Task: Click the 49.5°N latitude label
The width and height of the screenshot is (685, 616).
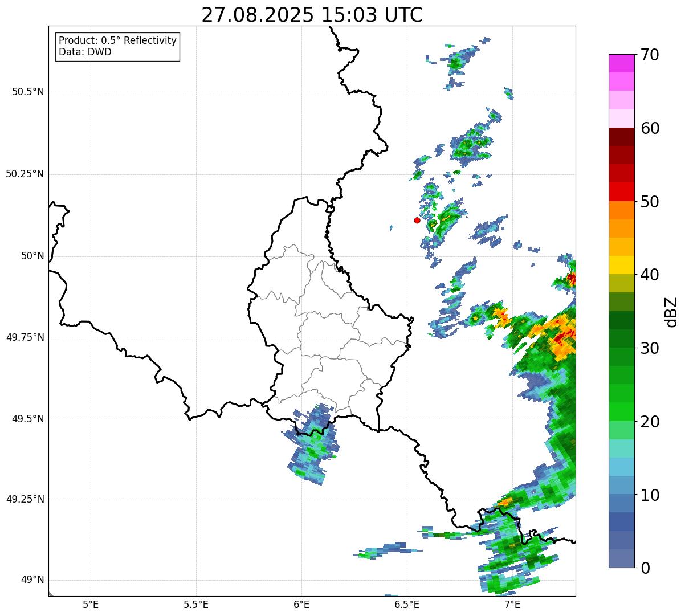Action: pyautogui.click(x=28, y=419)
